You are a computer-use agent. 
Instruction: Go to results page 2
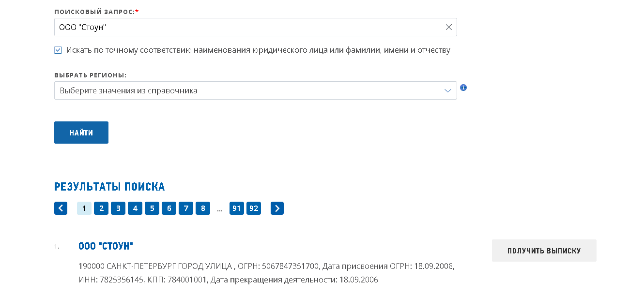(101, 208)
